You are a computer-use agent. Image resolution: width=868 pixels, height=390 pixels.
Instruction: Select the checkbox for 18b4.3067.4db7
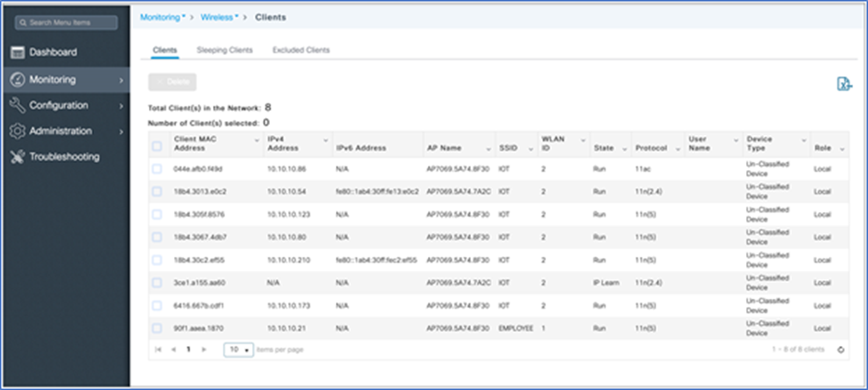157,237
